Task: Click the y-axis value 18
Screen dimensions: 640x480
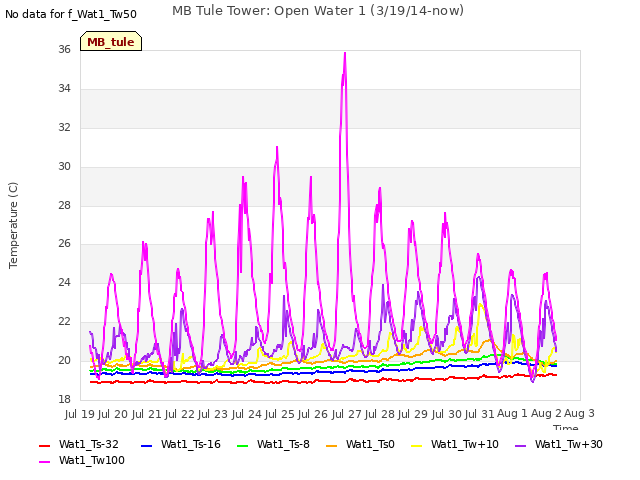Action: coord(64,399)
